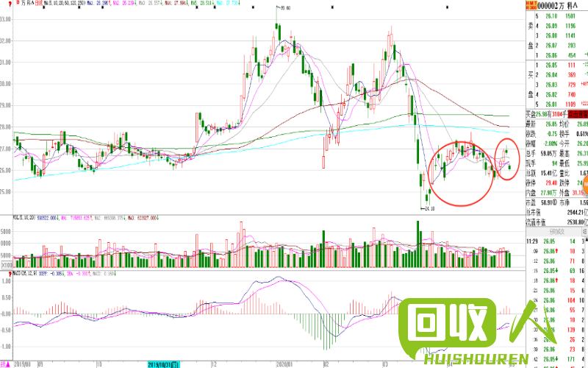Click sell level 1 price 26.06

pyautogui.click(x=551, y=55)
